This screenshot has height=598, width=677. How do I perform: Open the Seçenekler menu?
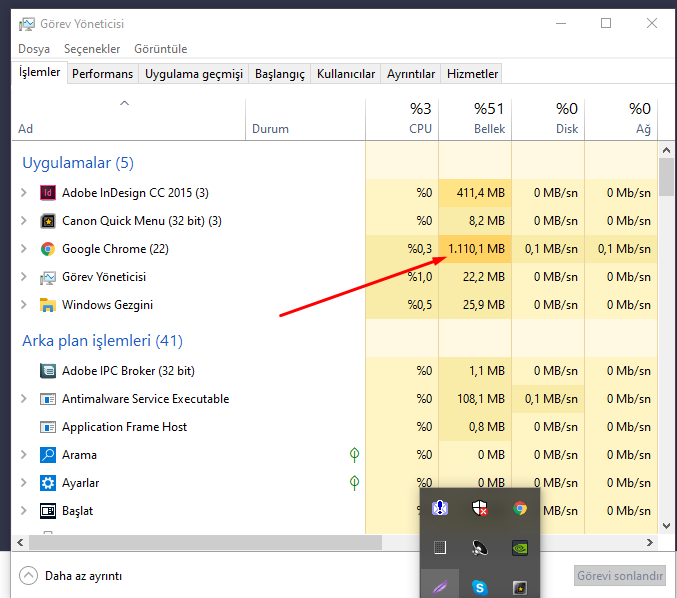[92, 49]
